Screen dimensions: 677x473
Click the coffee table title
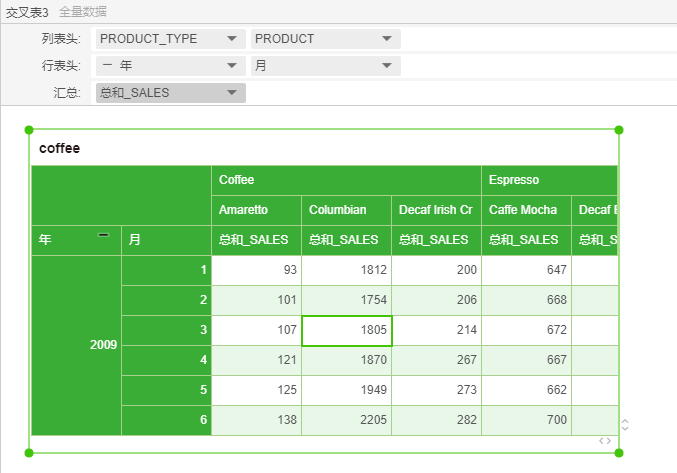coord(60,148)
